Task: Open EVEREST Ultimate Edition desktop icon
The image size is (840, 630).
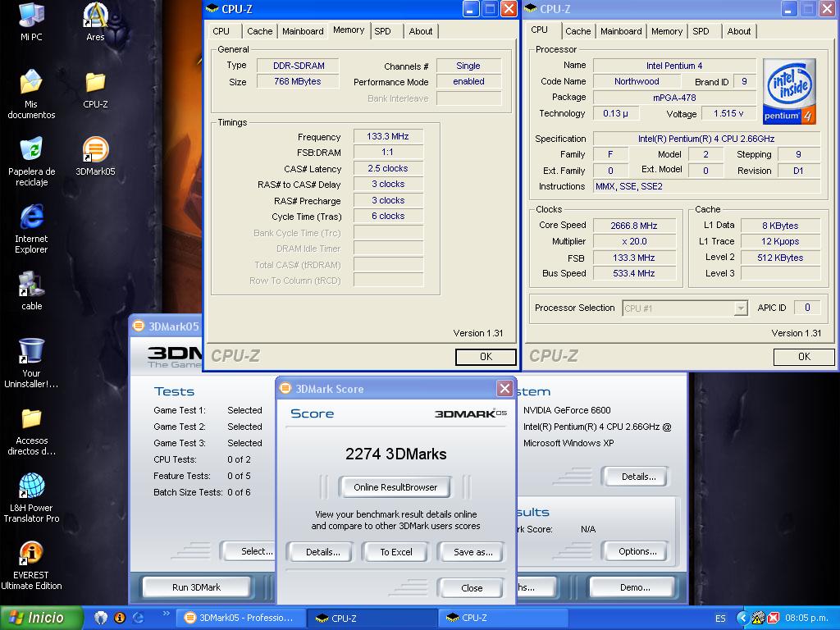Action: [x=31, y=555]
